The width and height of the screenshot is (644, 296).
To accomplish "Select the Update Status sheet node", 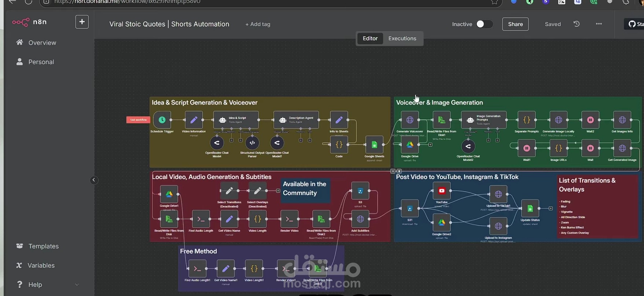I will pos(530,209).
